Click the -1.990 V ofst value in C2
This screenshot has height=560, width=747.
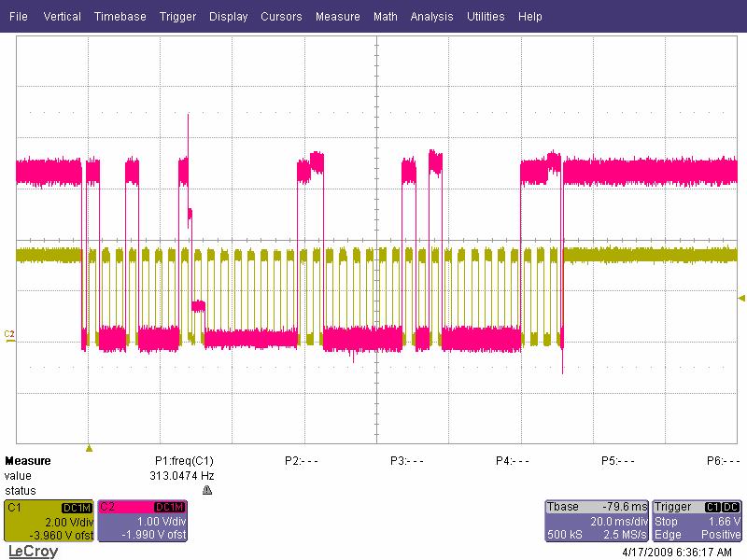click(x=154, y=535)
